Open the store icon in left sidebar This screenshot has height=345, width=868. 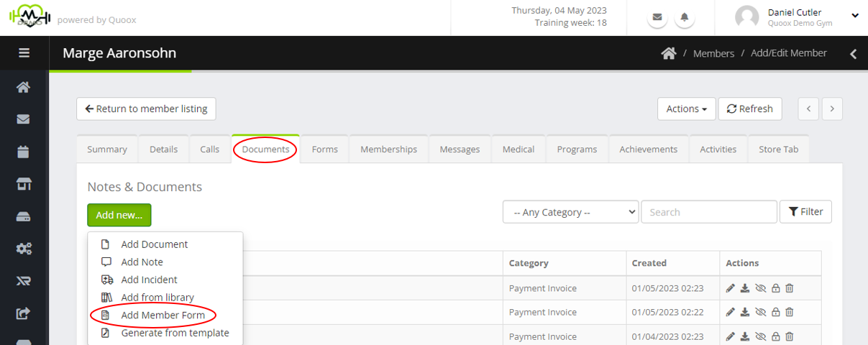point(24,184)
